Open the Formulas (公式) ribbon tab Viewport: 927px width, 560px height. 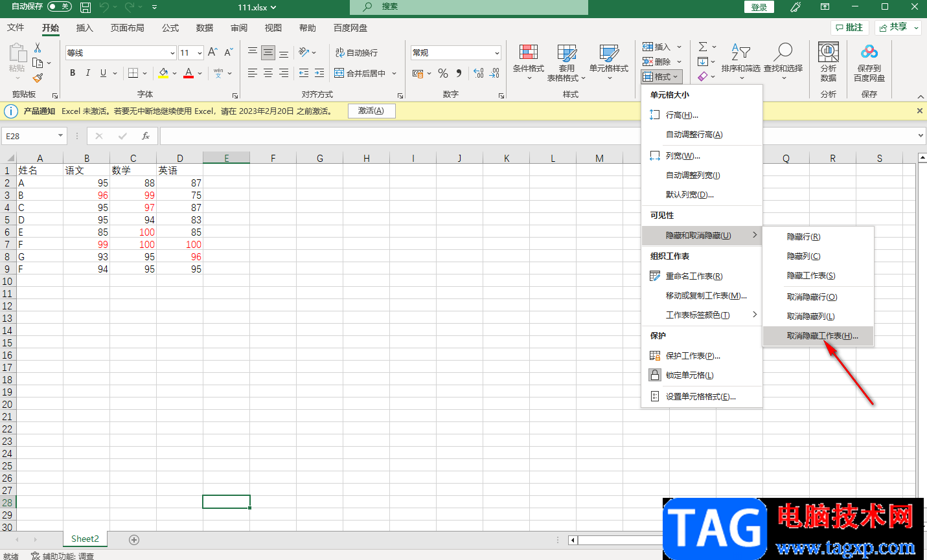pyautogui.click(x=170, y=28)
